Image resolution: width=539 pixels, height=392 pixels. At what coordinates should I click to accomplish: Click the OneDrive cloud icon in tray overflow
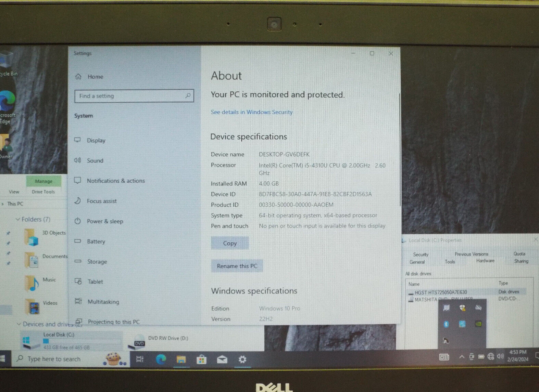point(478,308)
